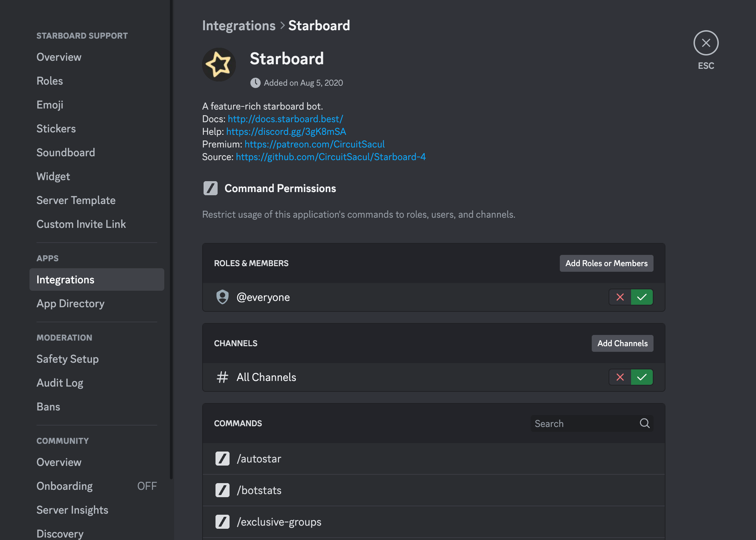
Task: Click the Starboard star avatar icon
Action: tap(219, 65)
